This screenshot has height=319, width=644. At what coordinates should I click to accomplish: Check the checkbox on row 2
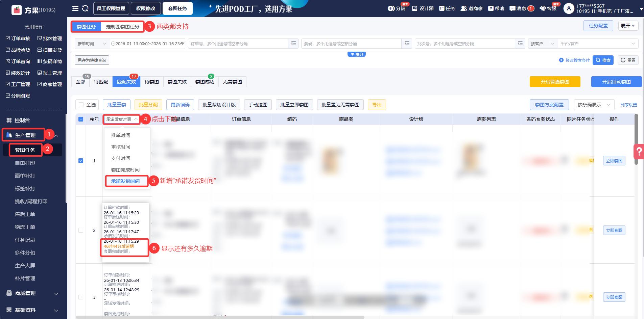pyautogui.click(x=81, y=230)
